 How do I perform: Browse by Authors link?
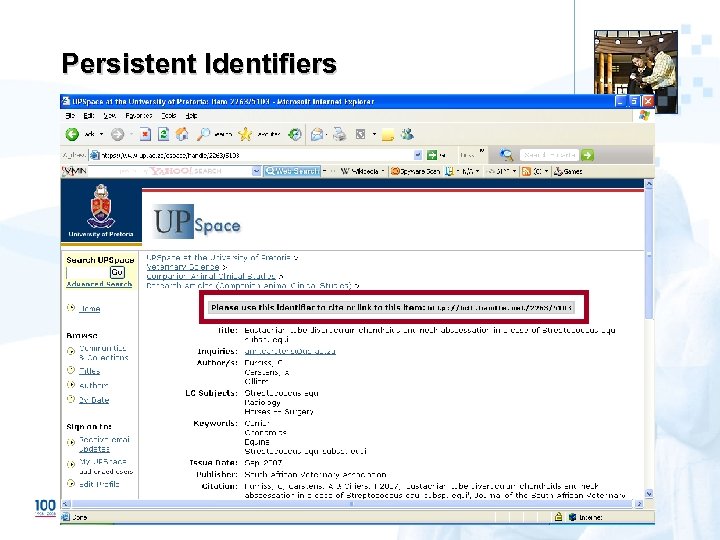94,385
